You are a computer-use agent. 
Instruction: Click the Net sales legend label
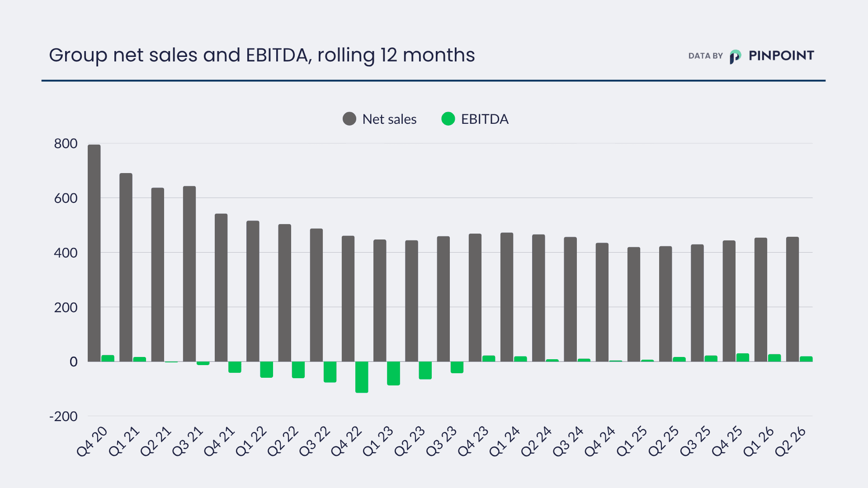coord(389,119)
